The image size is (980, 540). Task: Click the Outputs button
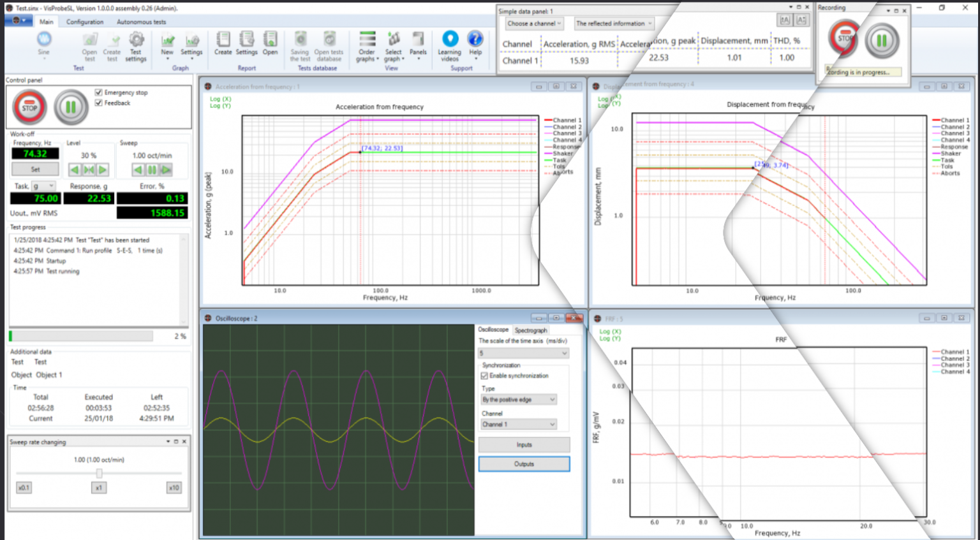click(x=524, y=464)
